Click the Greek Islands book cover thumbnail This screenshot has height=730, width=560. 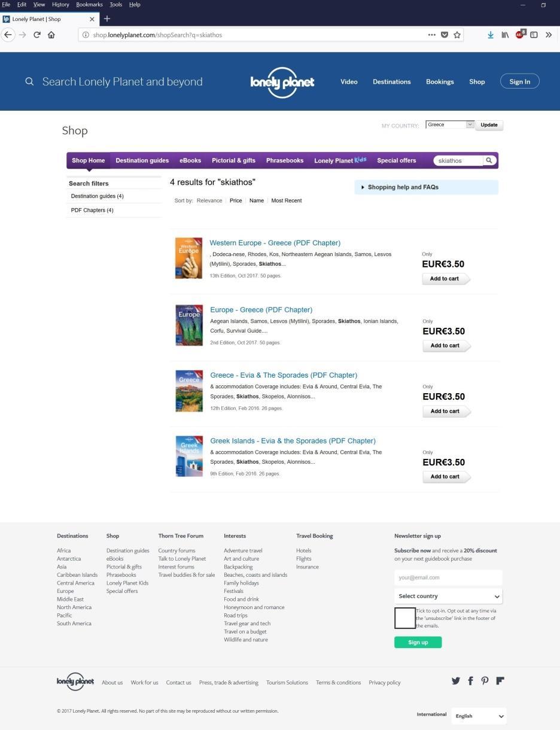click(189, 456)
